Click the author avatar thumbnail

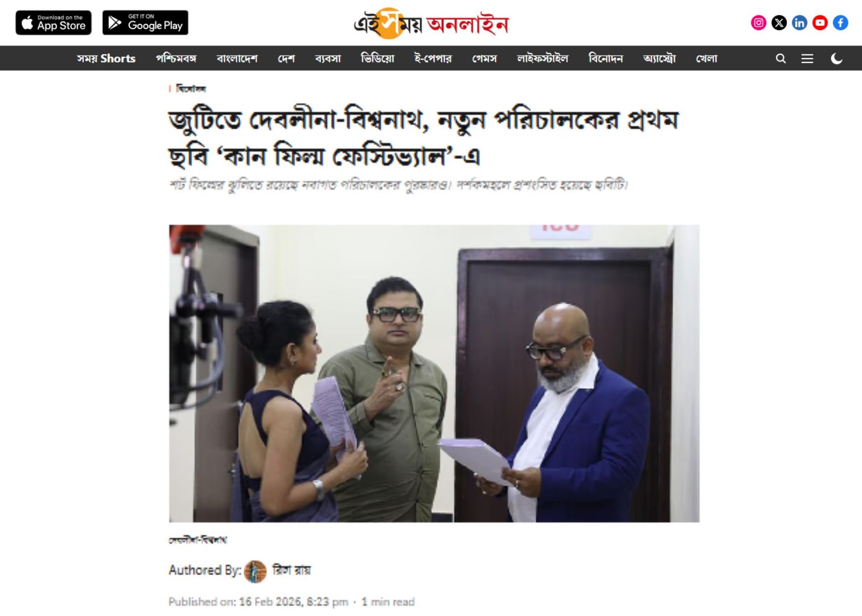[x=255, y=571]
